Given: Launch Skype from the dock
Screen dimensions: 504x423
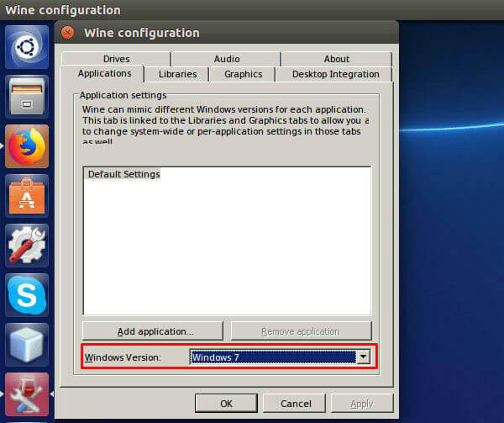Looking at the screenshot, I should coord(27,295).
